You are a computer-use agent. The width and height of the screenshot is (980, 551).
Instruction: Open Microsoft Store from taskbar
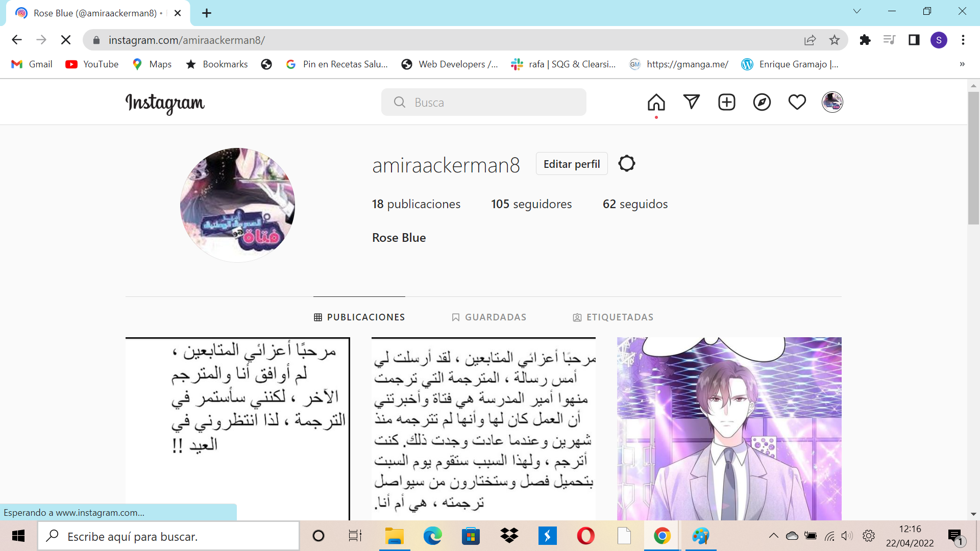[471, 536]
